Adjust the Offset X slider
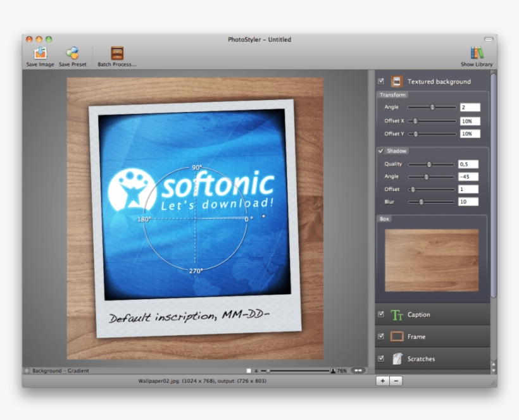 (432, 121)
